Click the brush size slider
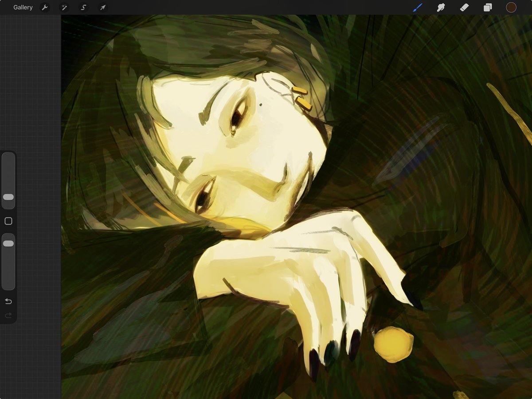The height and width of the screenshot is (399, 532). pyautogui.click(x=8, y=180)
